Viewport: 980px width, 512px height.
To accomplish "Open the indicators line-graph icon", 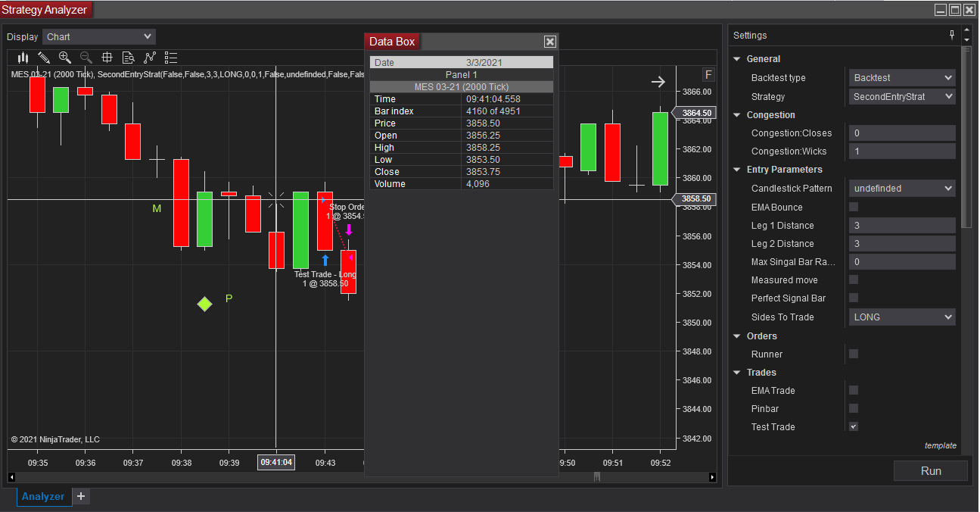I will click(x=150, y=58).
